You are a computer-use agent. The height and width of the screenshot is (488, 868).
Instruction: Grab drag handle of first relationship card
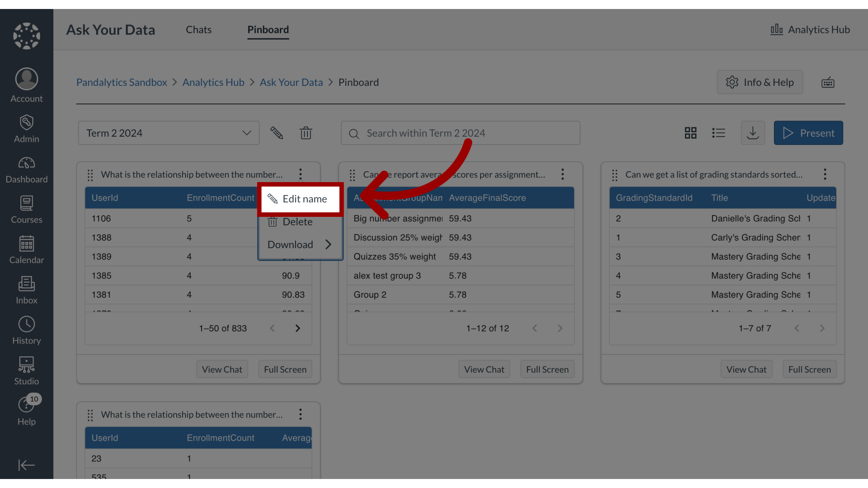click(x=90, y=175)
